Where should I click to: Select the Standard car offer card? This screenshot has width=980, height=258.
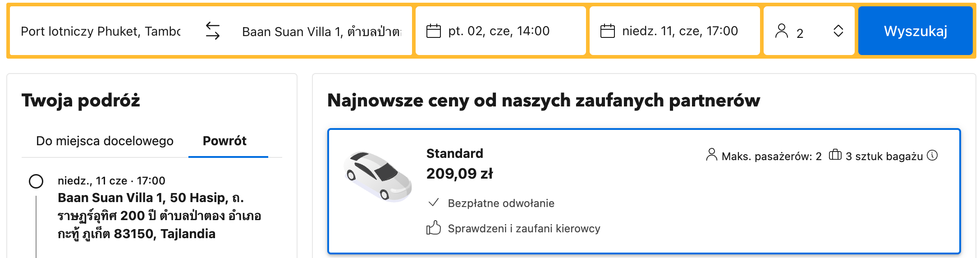pyautogui.click(x=644, y=191)
